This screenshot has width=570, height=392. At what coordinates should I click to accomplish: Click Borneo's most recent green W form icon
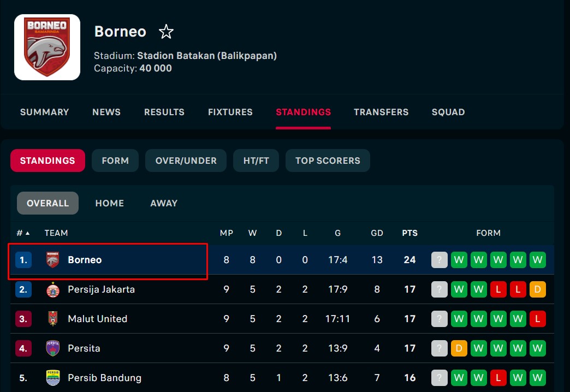[459, 260]
